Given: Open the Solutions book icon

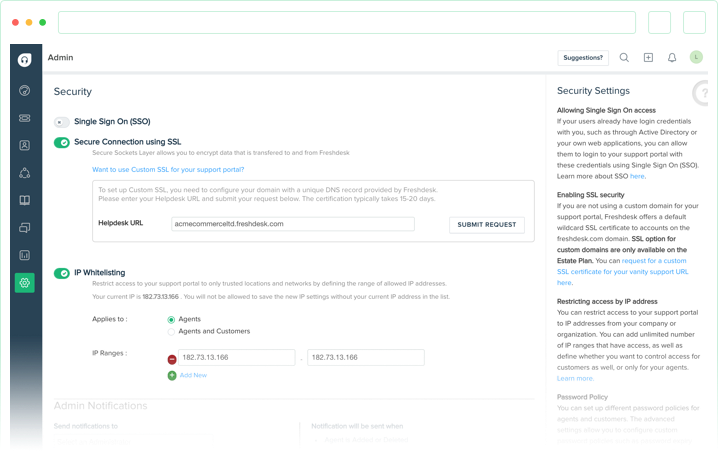Looking at the screenshot, I should (24, 200).
